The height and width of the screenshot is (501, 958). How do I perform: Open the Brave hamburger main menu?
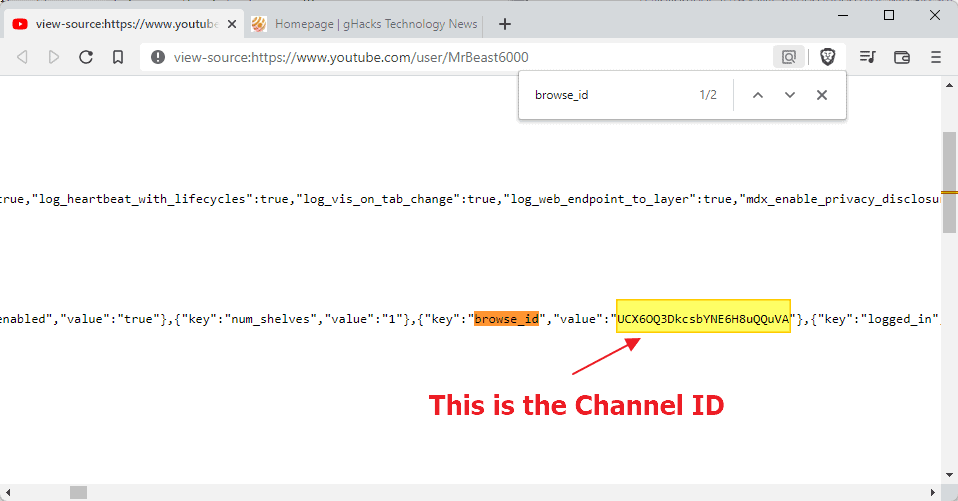936,57
